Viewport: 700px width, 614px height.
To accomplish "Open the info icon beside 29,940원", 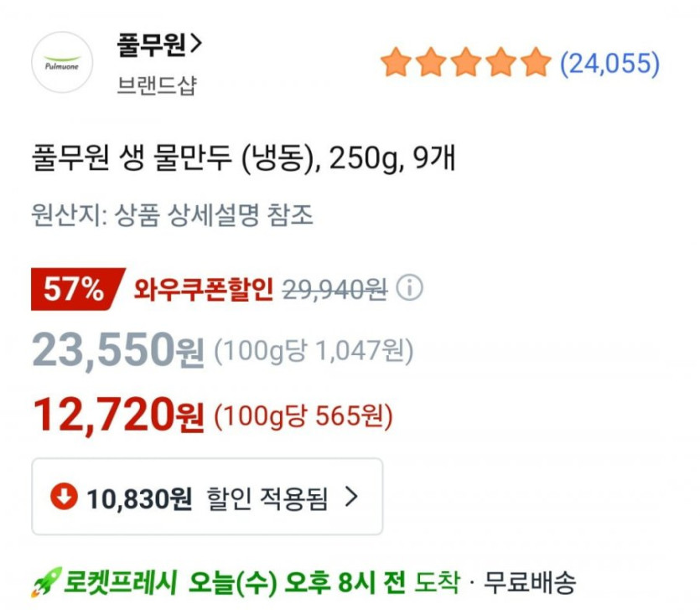I will coord(410,289).
